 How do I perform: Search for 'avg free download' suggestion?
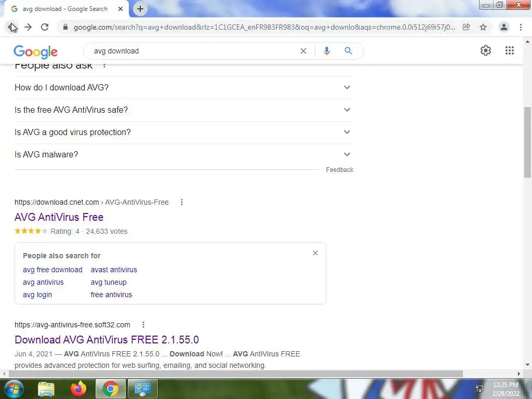click(52, 270)
